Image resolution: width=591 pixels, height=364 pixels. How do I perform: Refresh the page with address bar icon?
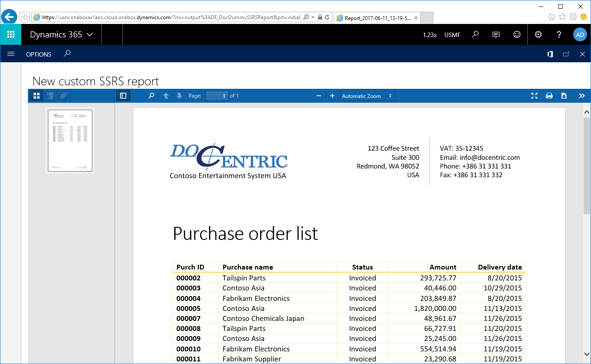[x=328, y=17]
